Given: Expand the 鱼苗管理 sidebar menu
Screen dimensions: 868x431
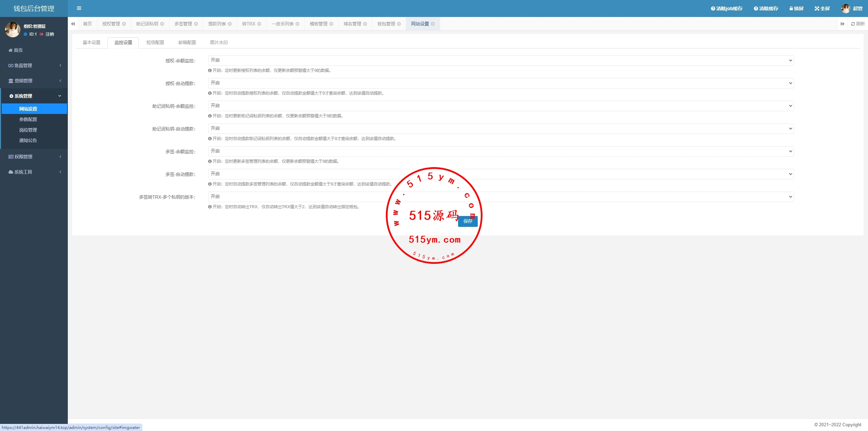Looking at the screenshot, I should (34, 65).
